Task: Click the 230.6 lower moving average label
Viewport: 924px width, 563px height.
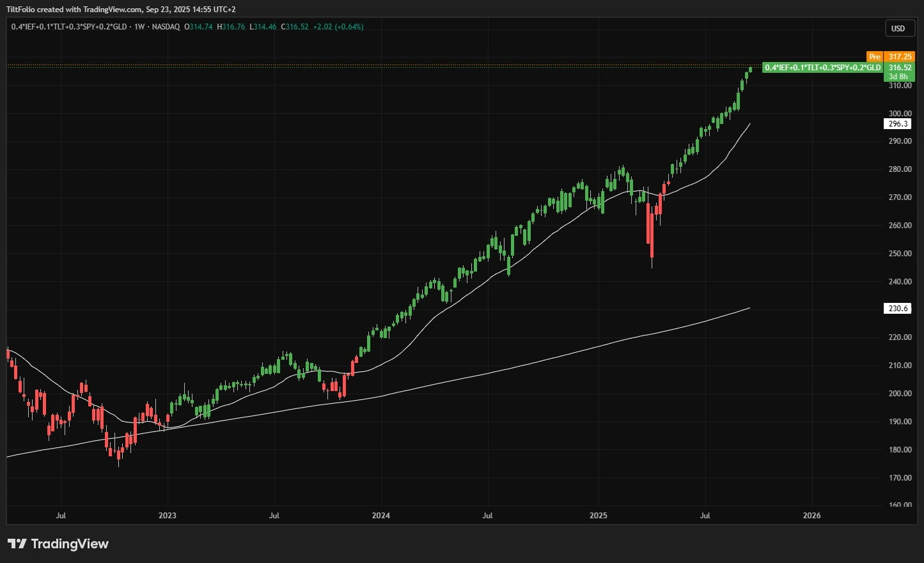Action: 897,309
